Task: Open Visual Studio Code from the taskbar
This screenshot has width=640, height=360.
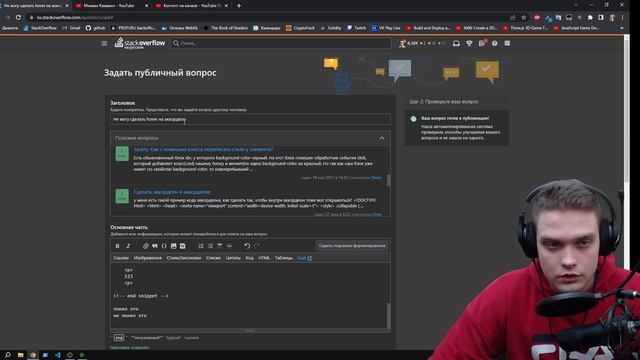Action: click(x=58, y=355)
